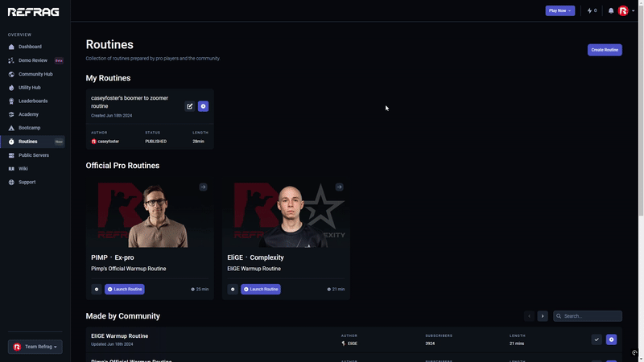Open Leaderboards section
The height and width of the screenshot is (362, 644).
[33, 101]
